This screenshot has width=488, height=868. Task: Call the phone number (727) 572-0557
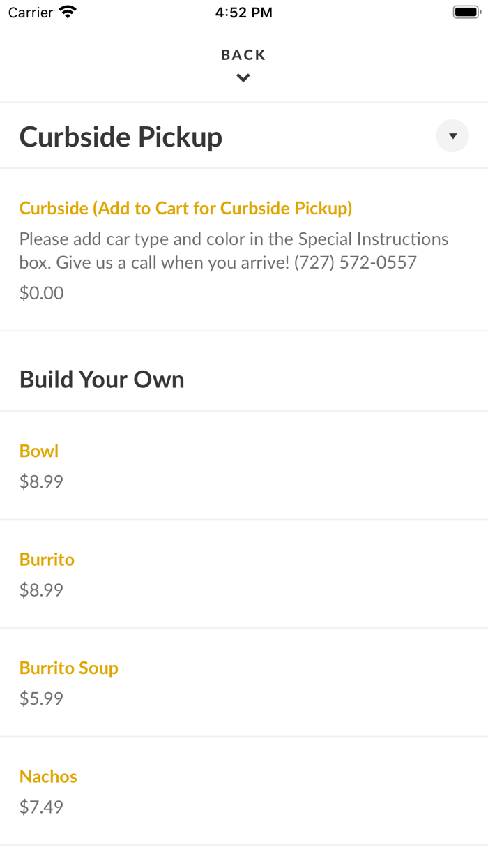point(357,262)
